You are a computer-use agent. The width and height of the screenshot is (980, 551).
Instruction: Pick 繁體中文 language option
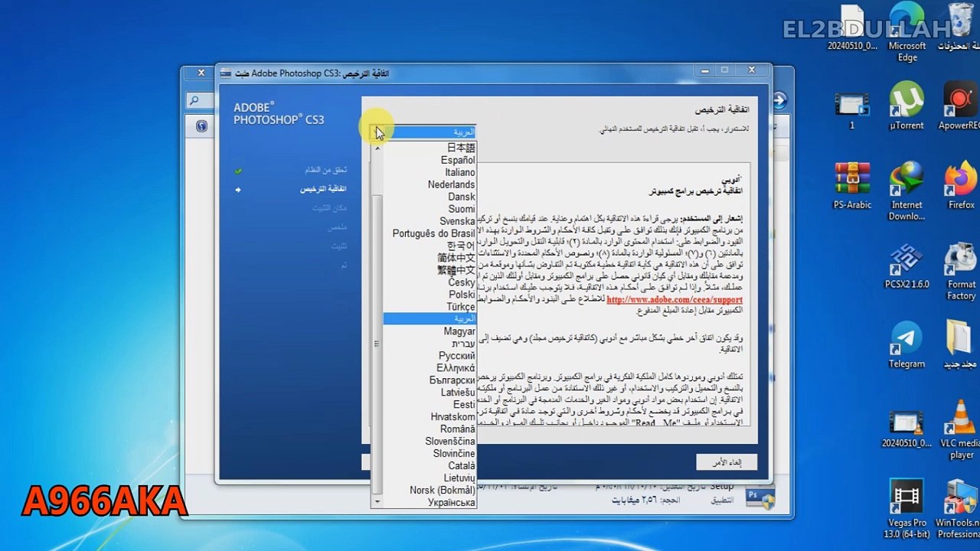(456, 270)
